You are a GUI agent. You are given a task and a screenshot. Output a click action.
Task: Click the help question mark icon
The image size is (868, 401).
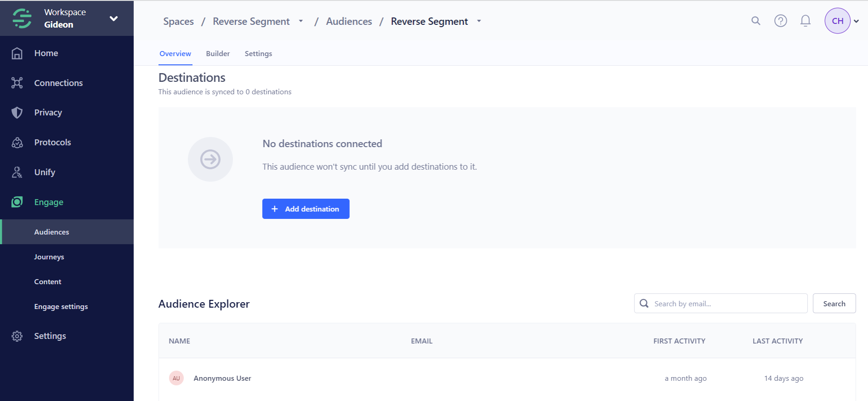[x=780, y=21]
